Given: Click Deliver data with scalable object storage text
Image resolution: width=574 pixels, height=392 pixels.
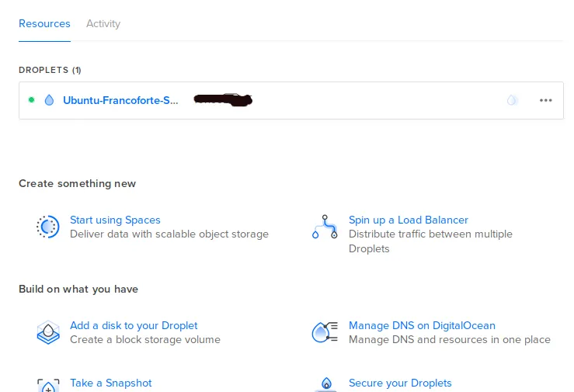Looking at the screenshot, I should [x=169, y=234].
